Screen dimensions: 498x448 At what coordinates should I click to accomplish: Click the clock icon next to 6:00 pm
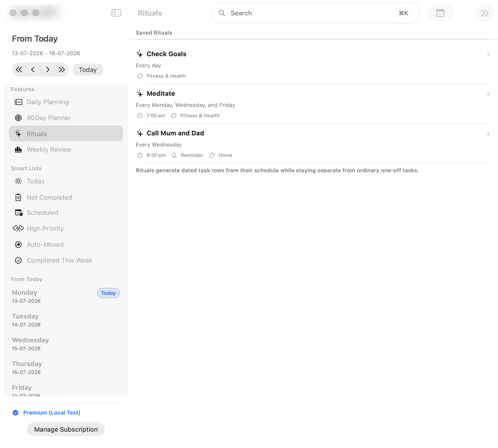click(140, 155)
